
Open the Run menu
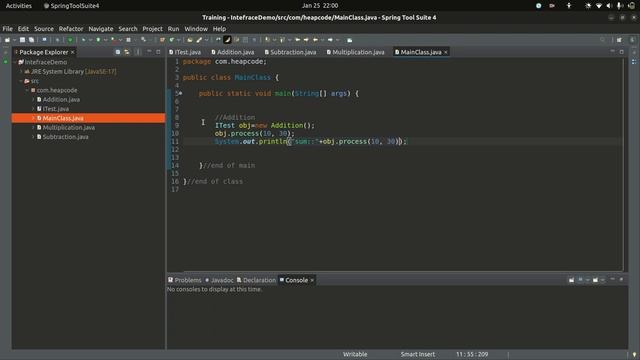click(x=173, y=29)
